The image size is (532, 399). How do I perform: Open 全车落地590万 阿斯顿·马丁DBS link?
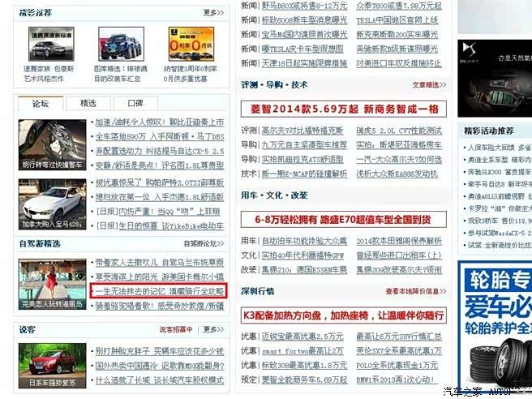(x=160, y=137)
